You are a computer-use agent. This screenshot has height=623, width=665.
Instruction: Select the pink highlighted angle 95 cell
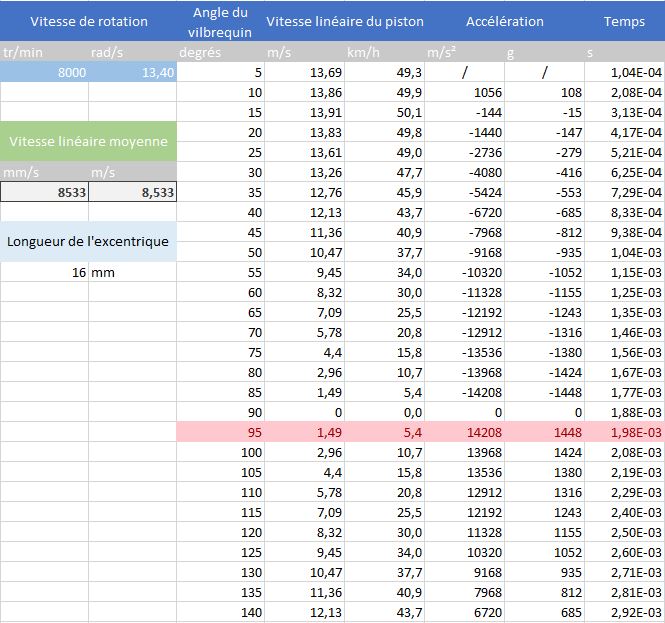[x=220, y=431]
